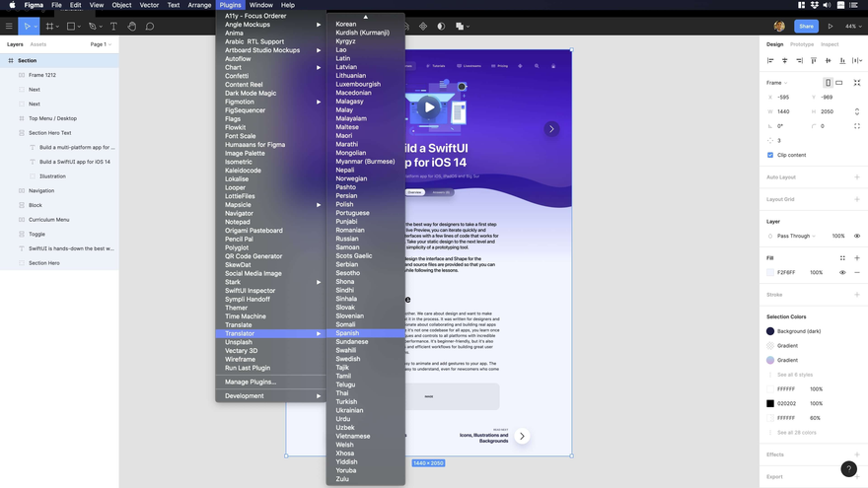Click the scroll-up arrow in language list
This screenshot has width=868, height=488.
point(365,17)
